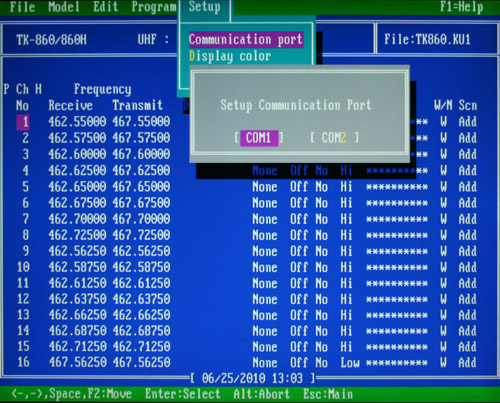The width and height of the screenshot is (500, 403).
Task: Select the Communication port menu entry
Action: click(x=246, y=40)
